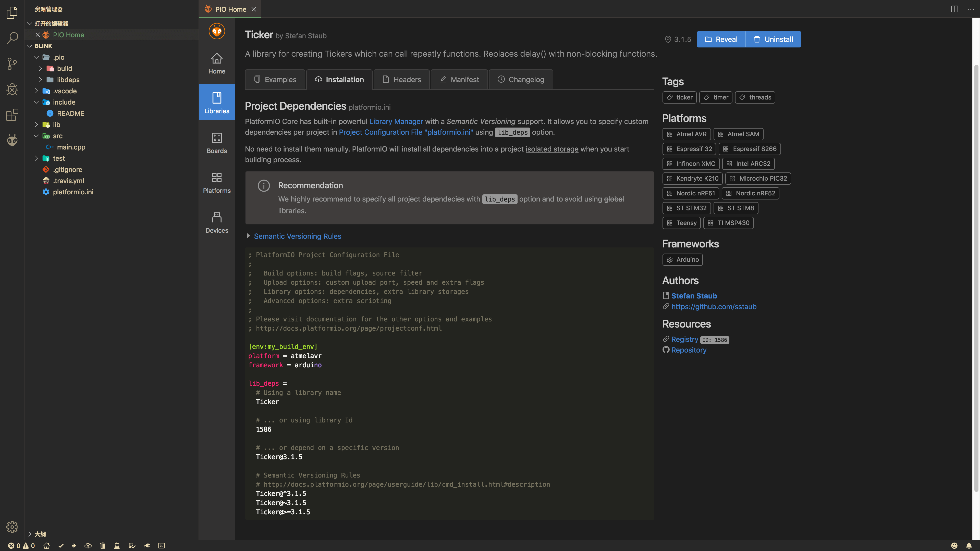Select the threads tag
This screenshot has width=980, height=551.
coord(755,97)
